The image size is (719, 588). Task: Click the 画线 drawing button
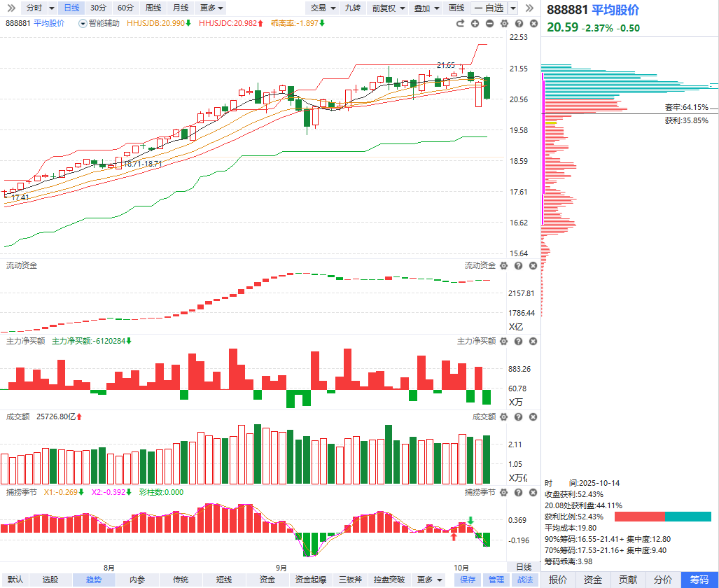coord(456,8)
